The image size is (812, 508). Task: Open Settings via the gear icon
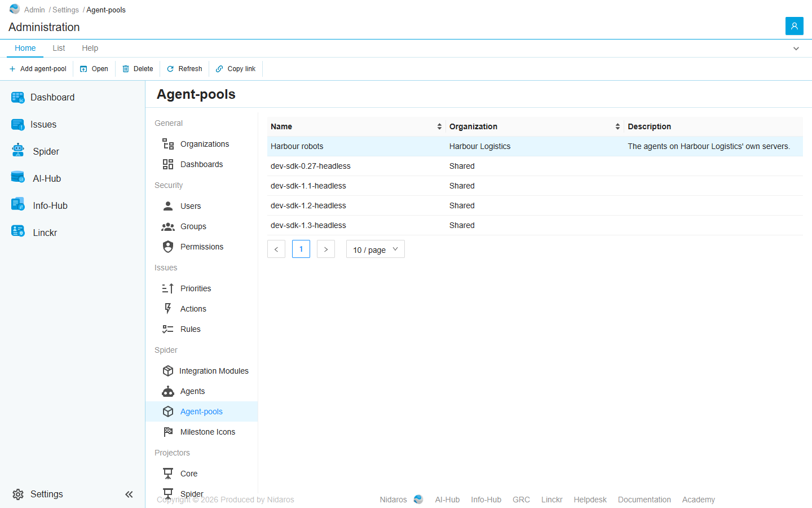(18, 494)
